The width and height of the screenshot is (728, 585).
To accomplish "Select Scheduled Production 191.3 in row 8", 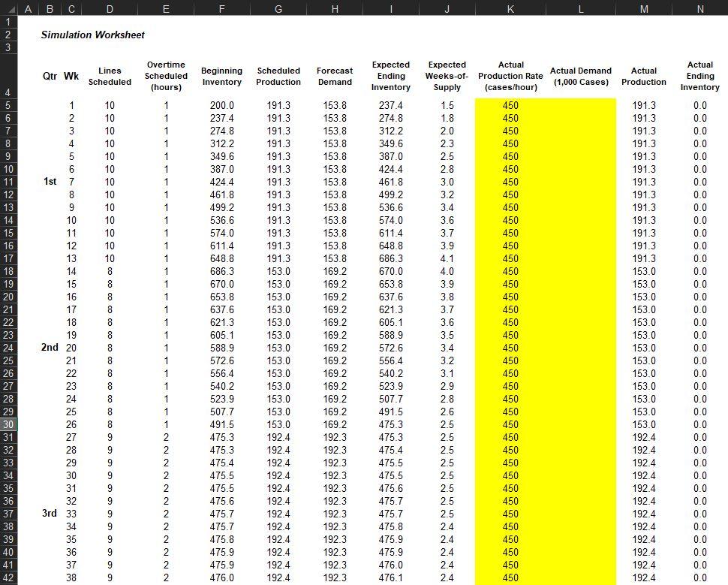I will point(278,143).
